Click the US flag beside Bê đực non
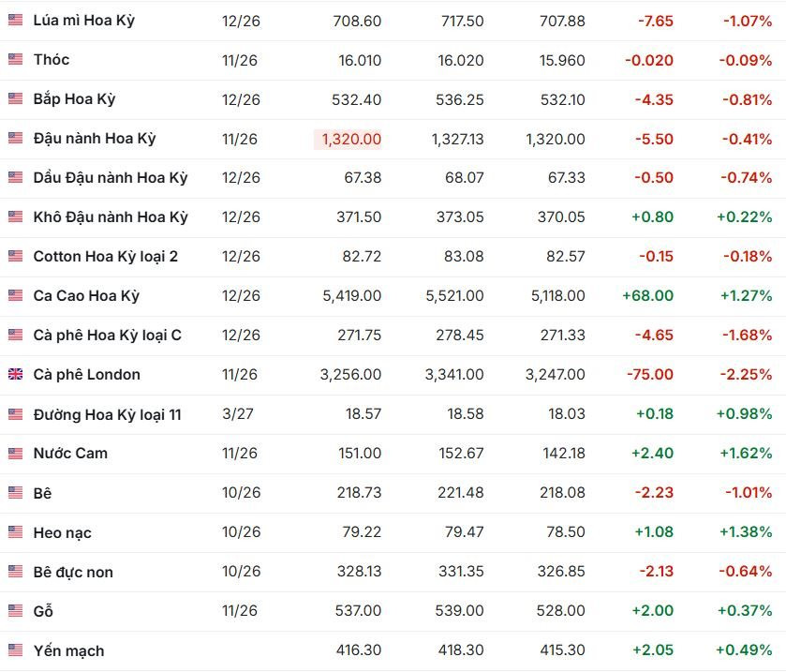 tap(16, 571)
